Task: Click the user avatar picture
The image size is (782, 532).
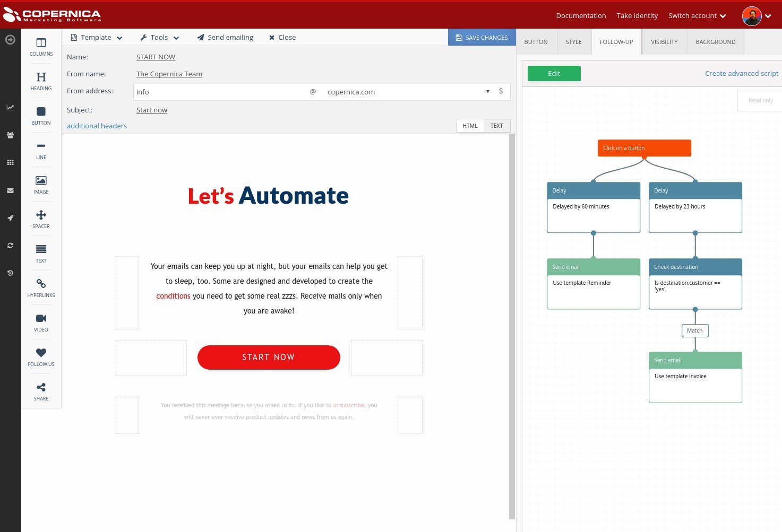Action: 752,16
